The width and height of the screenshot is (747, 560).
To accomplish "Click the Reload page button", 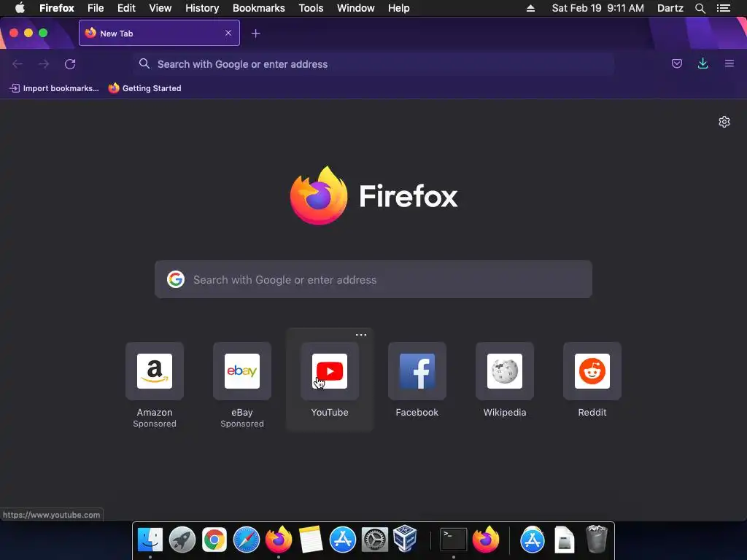I will (x=70, y=64).
